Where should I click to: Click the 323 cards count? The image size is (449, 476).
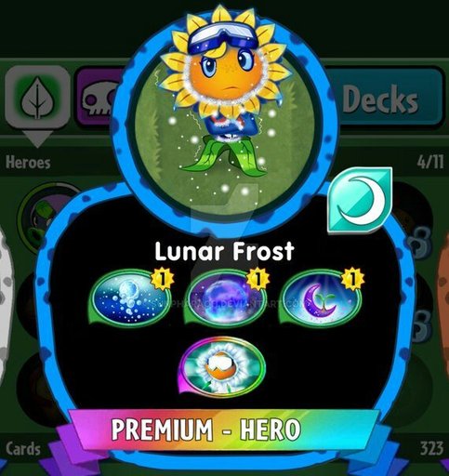coord(432,448)
